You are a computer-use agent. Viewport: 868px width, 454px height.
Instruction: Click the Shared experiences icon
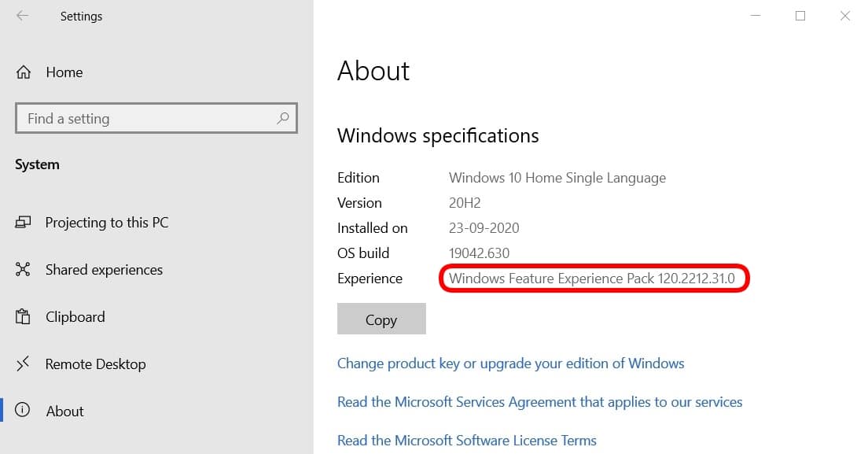click(x=23, y=270)
